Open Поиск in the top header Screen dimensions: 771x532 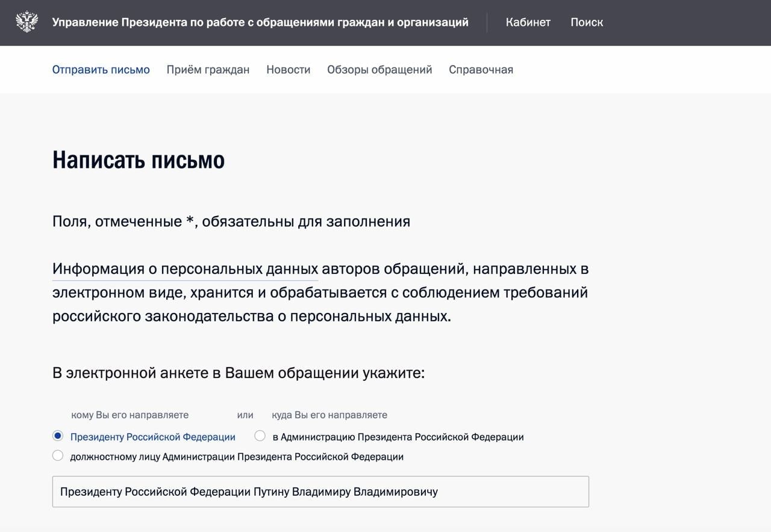click(x=587, y=22)
